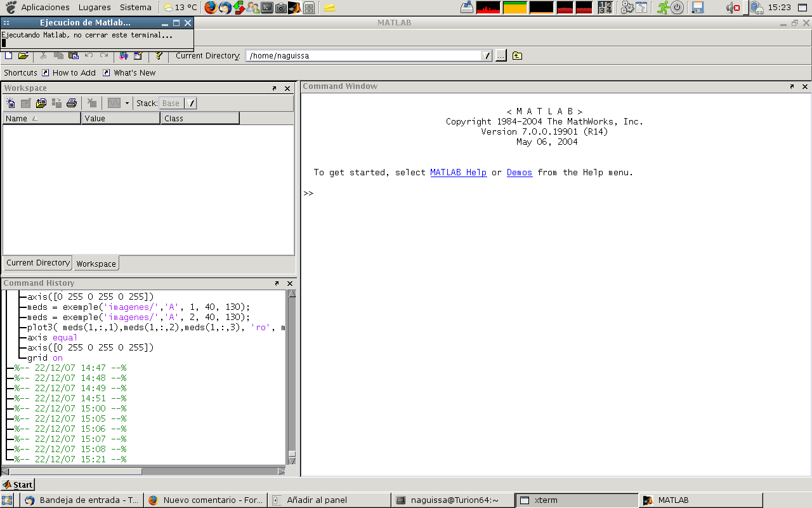The width and height of the screenshot is (812, 508).
Task: Open GUIDE tool icon in toolbar
Action: [x=138, y=56]
